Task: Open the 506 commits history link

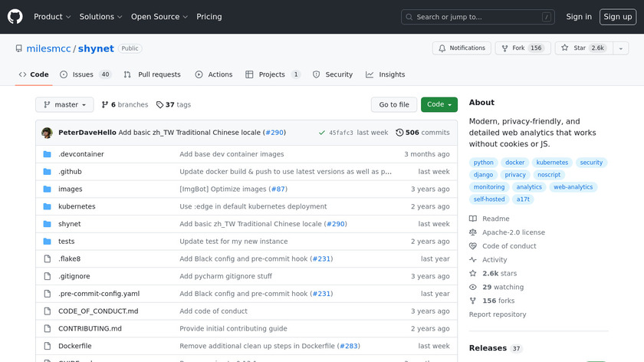Action: click(x=422, y=133)
